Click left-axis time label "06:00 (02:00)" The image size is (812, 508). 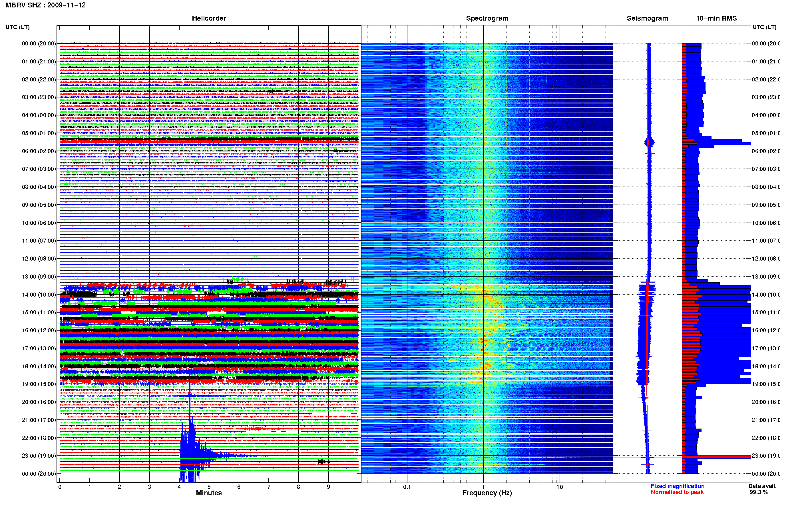click(39, 151)
